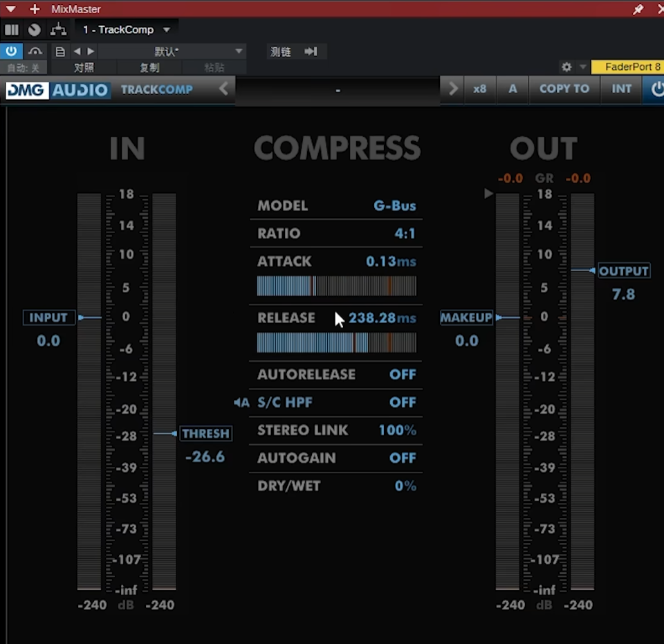The image size is (664, 644).
Task: Click the sidechain arrow icon next to 测链
Action: pos(311,52)
